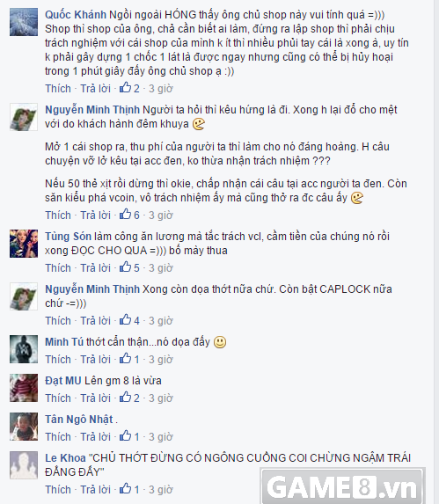Open the like count icon on Quốc Khánh's comment

(129, 88)
